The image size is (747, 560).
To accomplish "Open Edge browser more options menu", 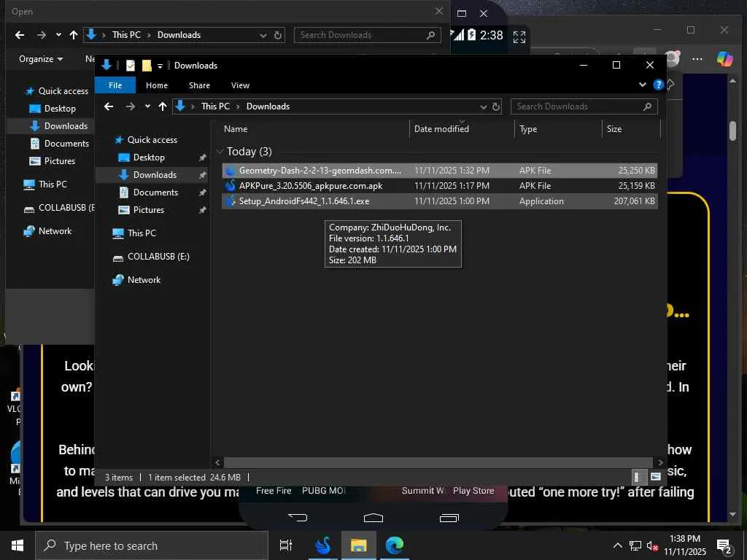I will (x=697, y=59).
